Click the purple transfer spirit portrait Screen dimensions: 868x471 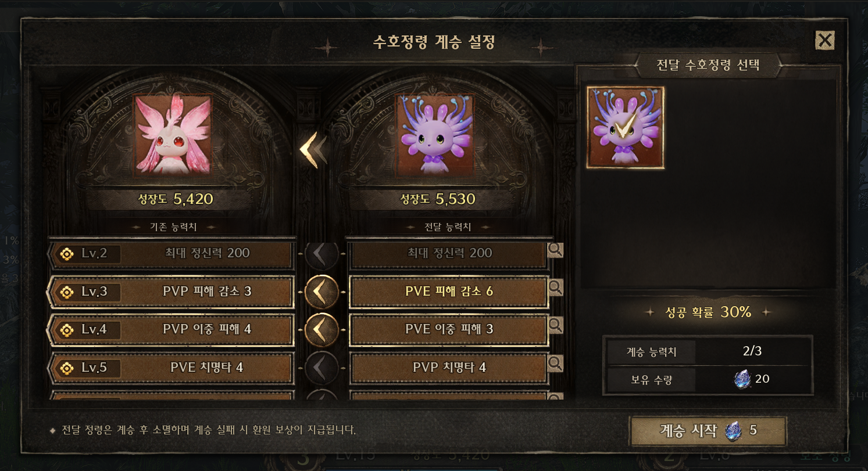coord(434,135)
